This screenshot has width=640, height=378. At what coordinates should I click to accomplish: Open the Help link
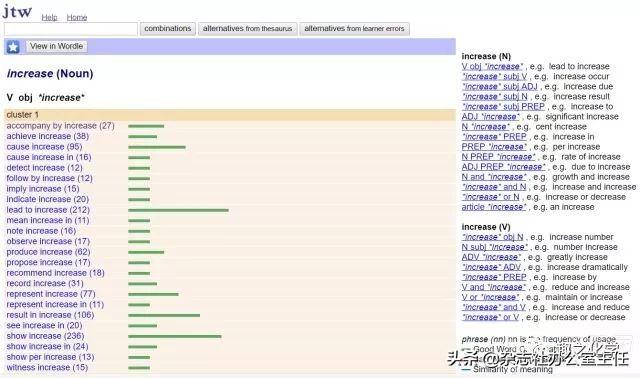[x=49, y=18]
